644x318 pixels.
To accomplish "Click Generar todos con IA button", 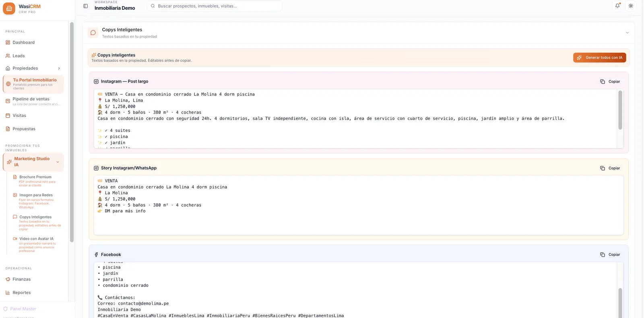I will pos(599,58).
